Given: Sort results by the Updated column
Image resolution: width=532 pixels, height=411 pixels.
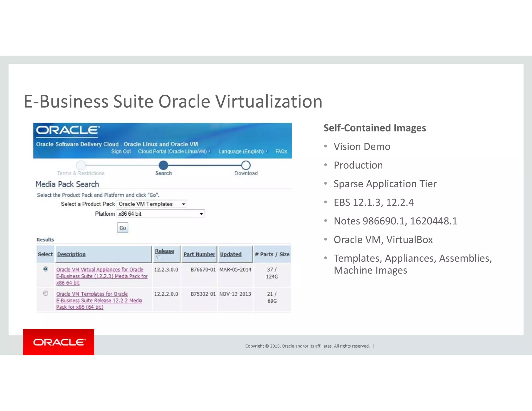Looking at the screenshot, I should pyautogui.click(x=231, y=254).
